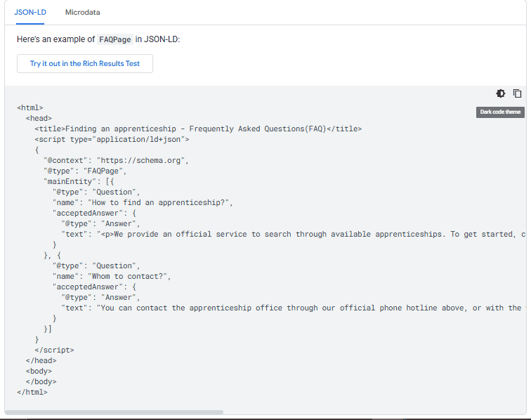
Task: Click the Dark code theme tooltip
Action: pos(500,112)
